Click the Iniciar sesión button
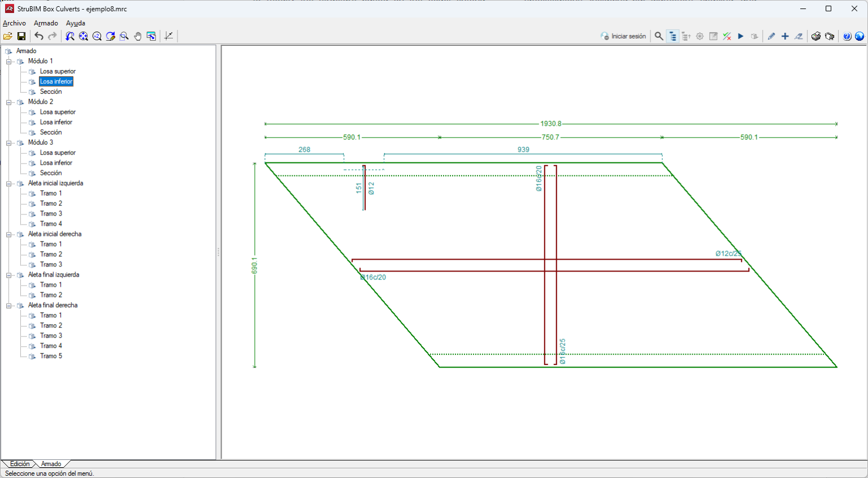868x478 pixels. [623, 36]
